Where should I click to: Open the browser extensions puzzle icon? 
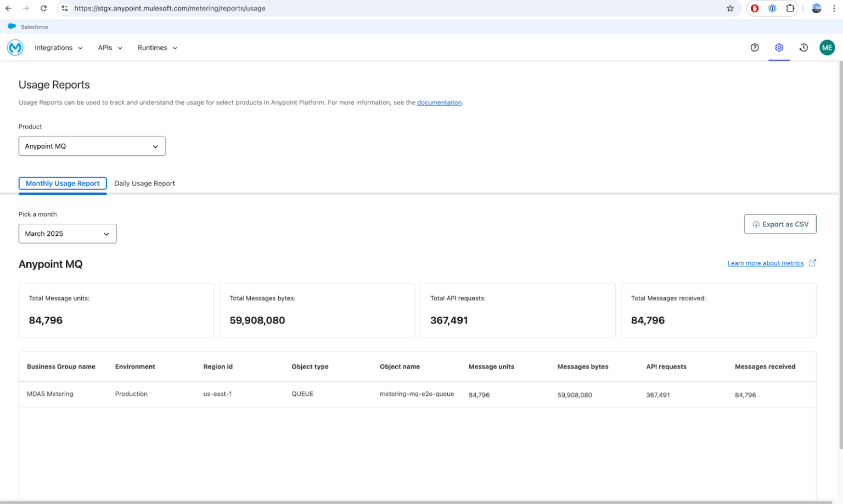click(790, 8)
